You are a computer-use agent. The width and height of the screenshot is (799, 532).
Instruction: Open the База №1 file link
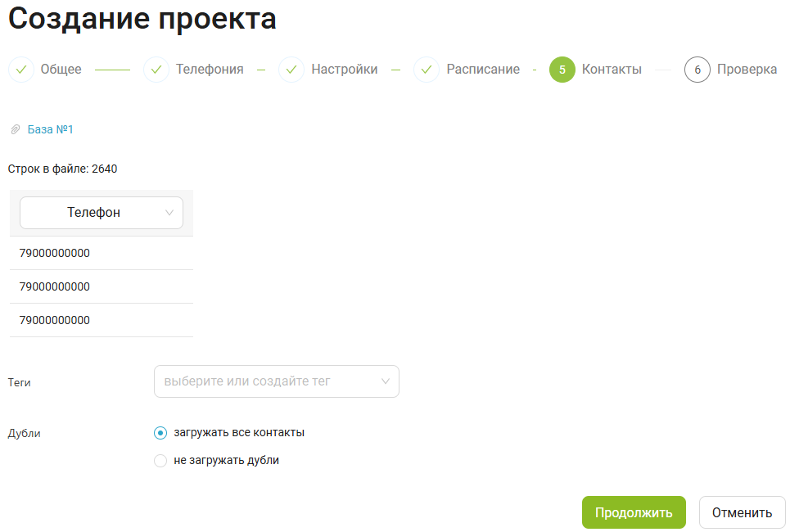pos(51,129)
